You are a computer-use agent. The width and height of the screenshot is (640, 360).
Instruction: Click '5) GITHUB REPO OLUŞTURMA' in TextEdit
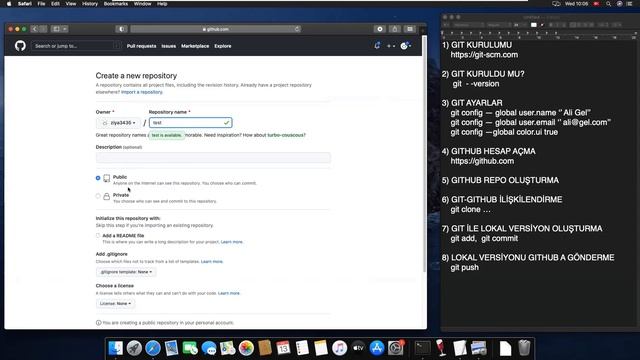(x=500, y=180)
